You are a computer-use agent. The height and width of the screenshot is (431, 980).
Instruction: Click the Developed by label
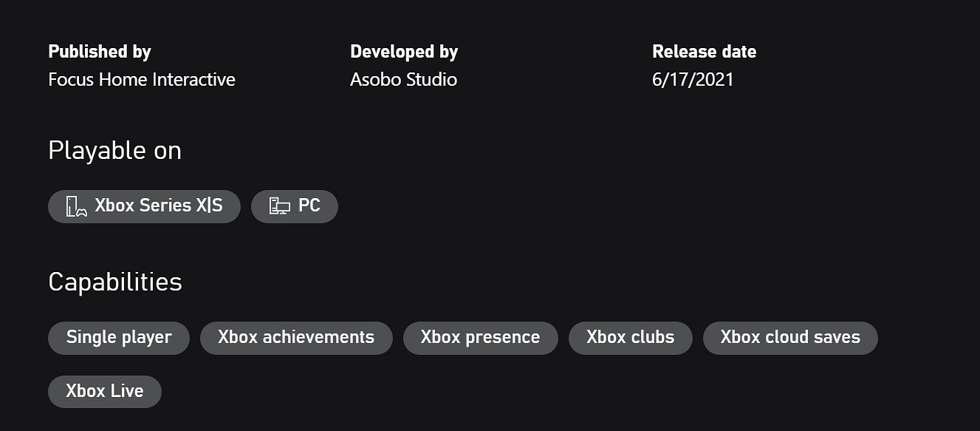403,51
